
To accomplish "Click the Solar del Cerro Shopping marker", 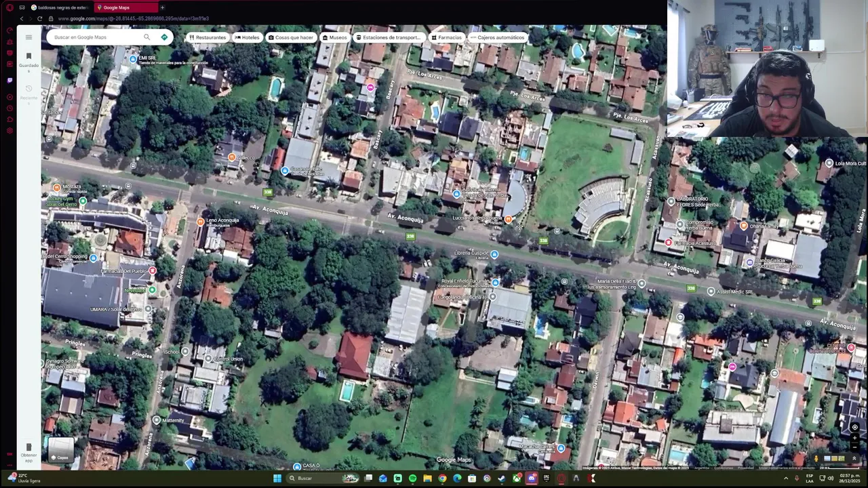I will coord(94,258).
